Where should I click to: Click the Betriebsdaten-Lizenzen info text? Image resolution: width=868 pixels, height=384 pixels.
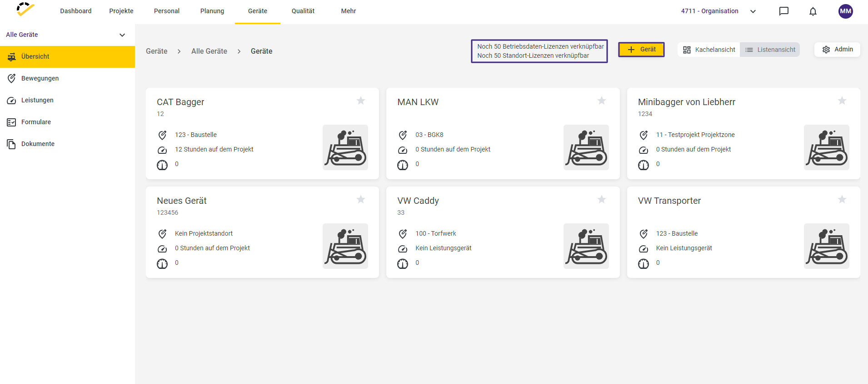coord(540,46)
